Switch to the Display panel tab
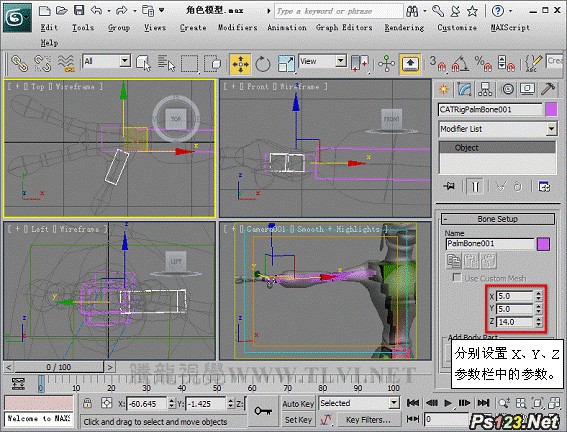This screenshot has width=567, height=432. 528,89
